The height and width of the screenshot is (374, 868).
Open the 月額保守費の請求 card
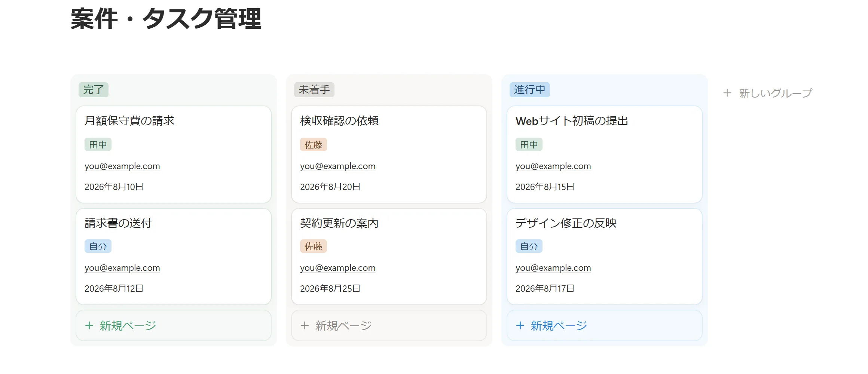coord(174,154)
